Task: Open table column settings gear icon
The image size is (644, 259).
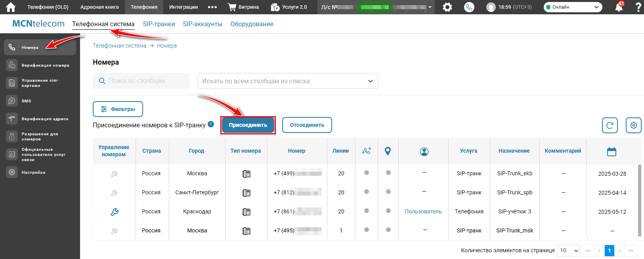Action: (x=633, y=125)
